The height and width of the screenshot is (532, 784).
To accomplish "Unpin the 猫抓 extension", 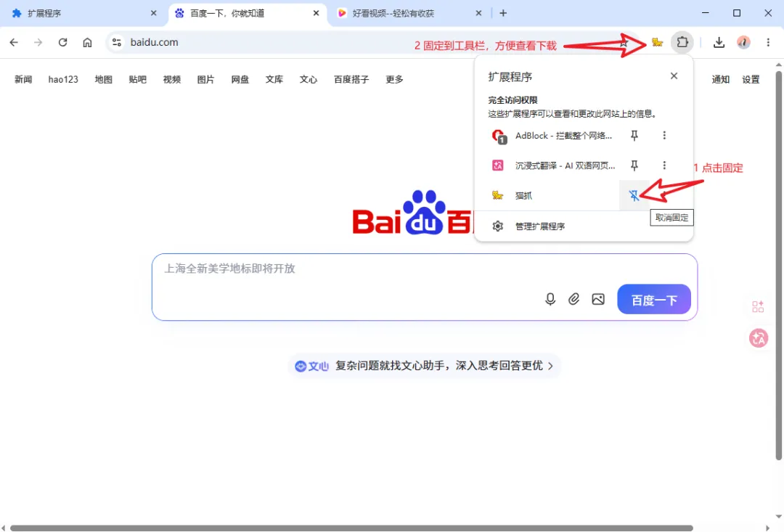I will (x=634, y=195).
